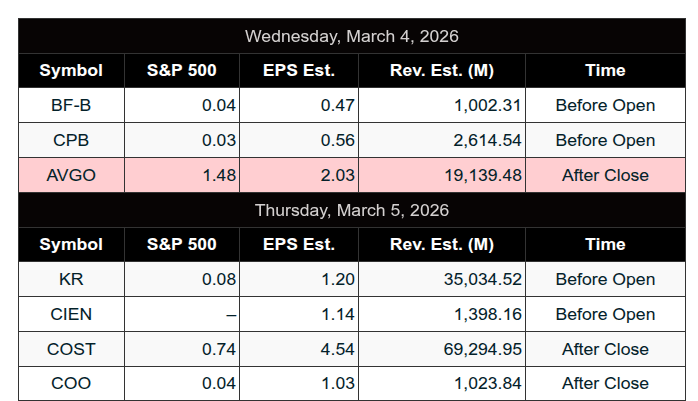Select the COST ticker symbol
Screen dimensions: 698x401
(71, 349)
